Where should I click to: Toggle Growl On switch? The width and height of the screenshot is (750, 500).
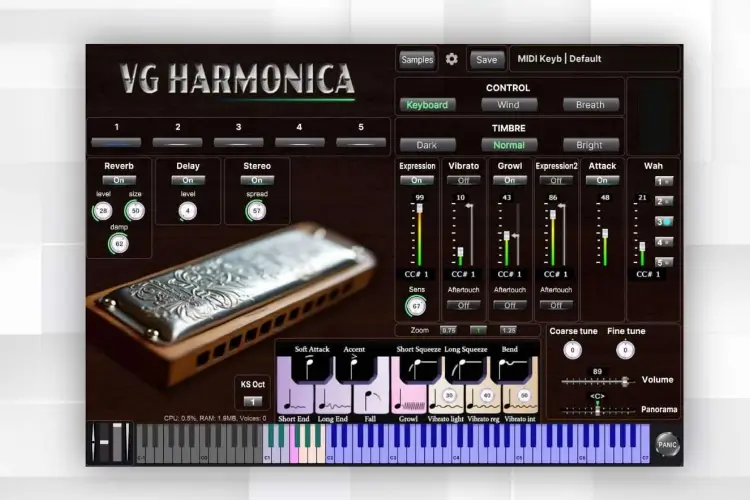(x=510, y=180)
